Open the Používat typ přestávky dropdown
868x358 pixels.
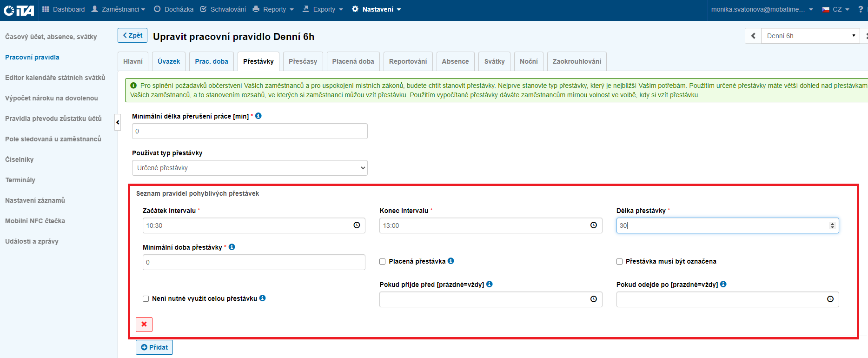pyautogui.click(x=250, y=168)
